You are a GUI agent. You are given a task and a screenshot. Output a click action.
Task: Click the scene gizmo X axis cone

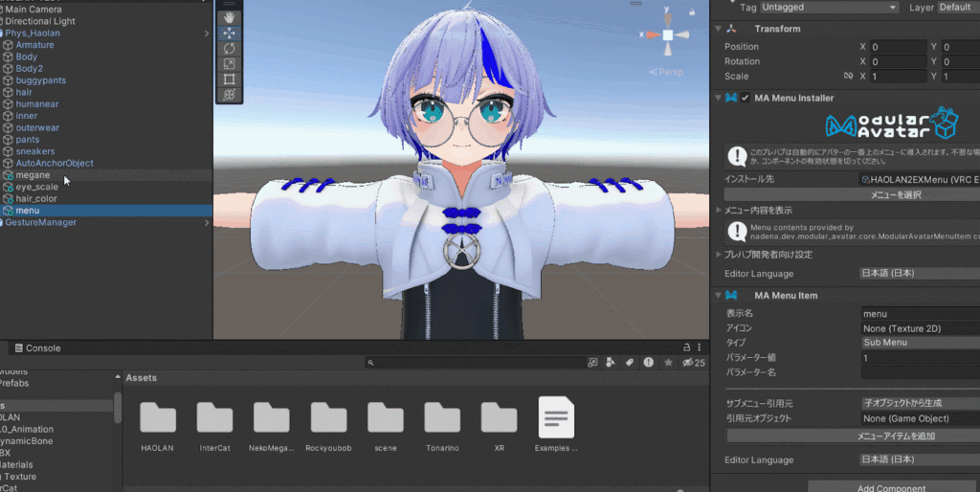(x=653, y=35)
